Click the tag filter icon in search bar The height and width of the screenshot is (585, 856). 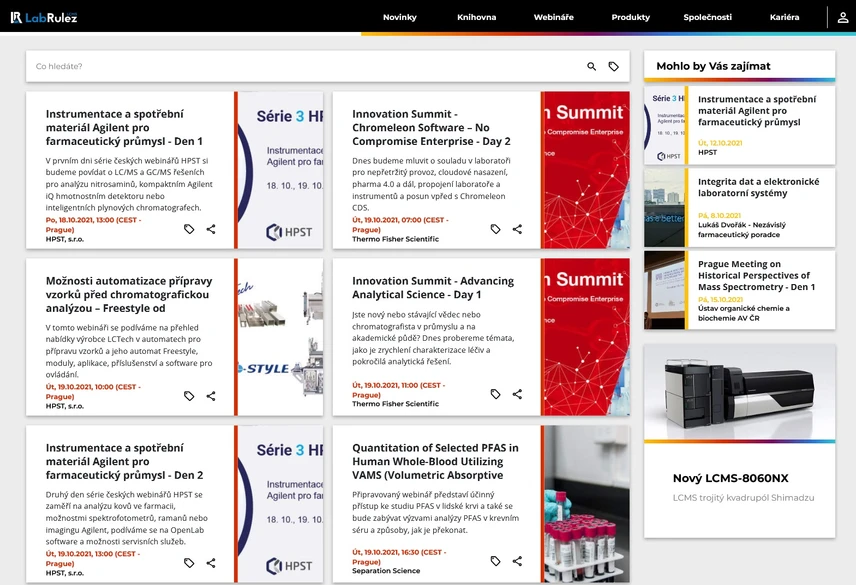(614, 67)
